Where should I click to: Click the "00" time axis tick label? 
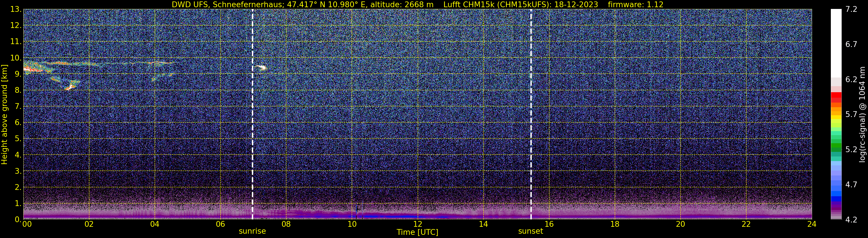27,224
